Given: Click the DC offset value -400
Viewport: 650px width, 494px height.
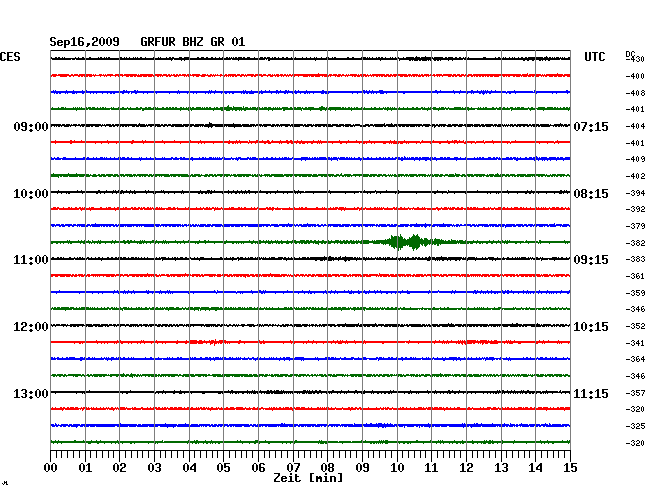Looking at the screenshot, I should point(635,76).
